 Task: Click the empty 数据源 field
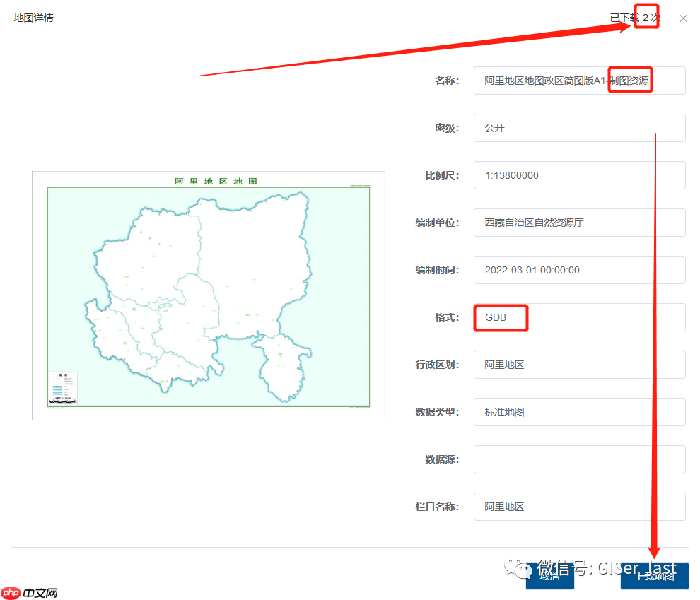[579, 459]
